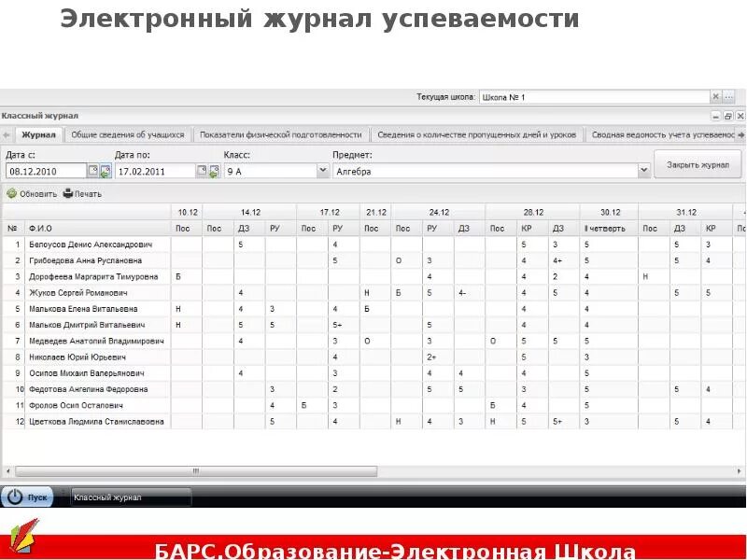Click green refresh icon next to Дата с
The height and width of the screenshot is (560, 747).
click(x=106, y=171)
